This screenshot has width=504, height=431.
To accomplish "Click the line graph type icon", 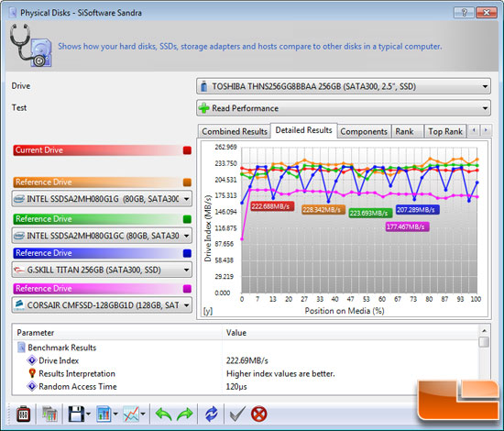I will [x=131, y=414].
